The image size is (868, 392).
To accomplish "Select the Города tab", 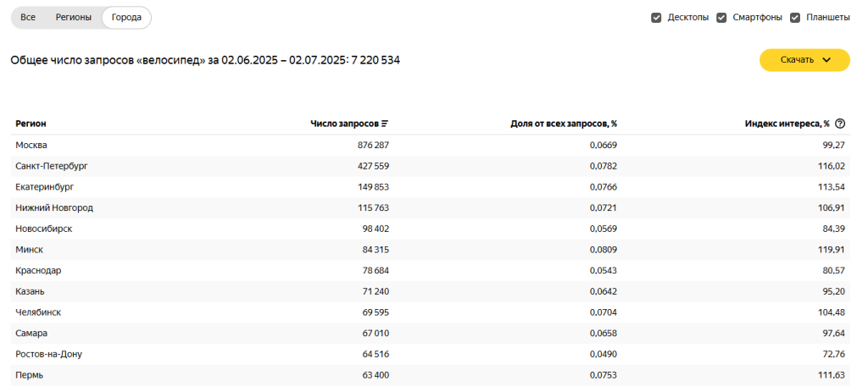I will click(x=126, y=18).
